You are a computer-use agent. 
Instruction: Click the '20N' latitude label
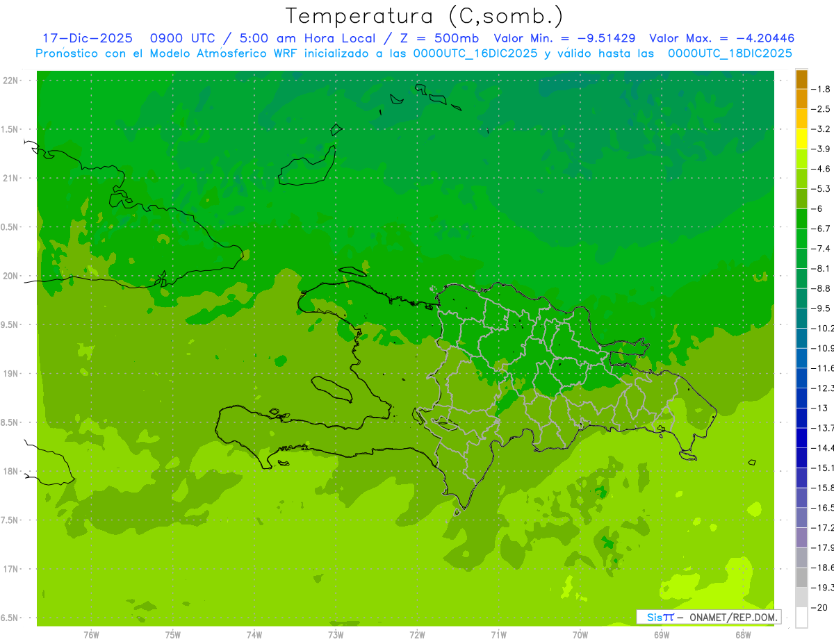coord(10,276)
